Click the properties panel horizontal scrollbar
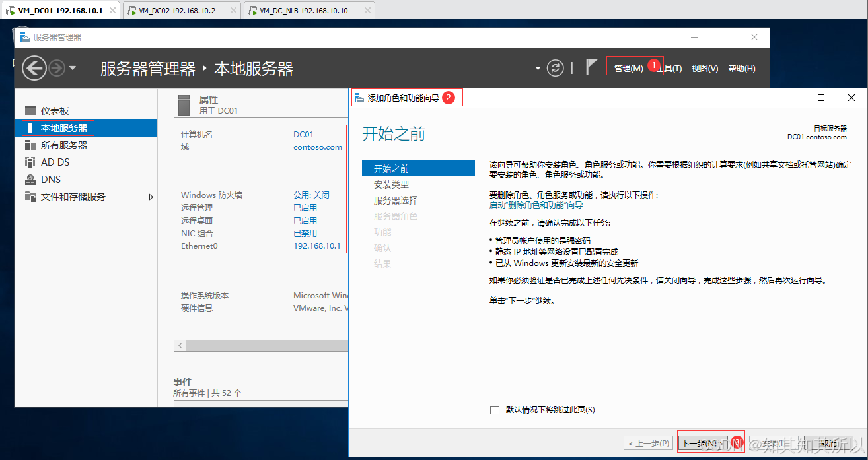This screenshot has height=460, width=868. coord(261,346)
